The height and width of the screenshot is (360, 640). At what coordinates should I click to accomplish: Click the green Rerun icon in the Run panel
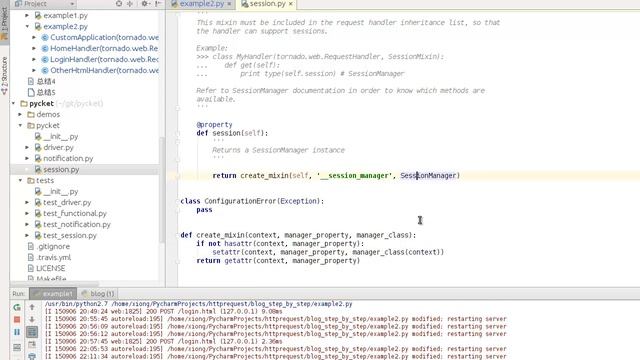click(x=17, y=307)
